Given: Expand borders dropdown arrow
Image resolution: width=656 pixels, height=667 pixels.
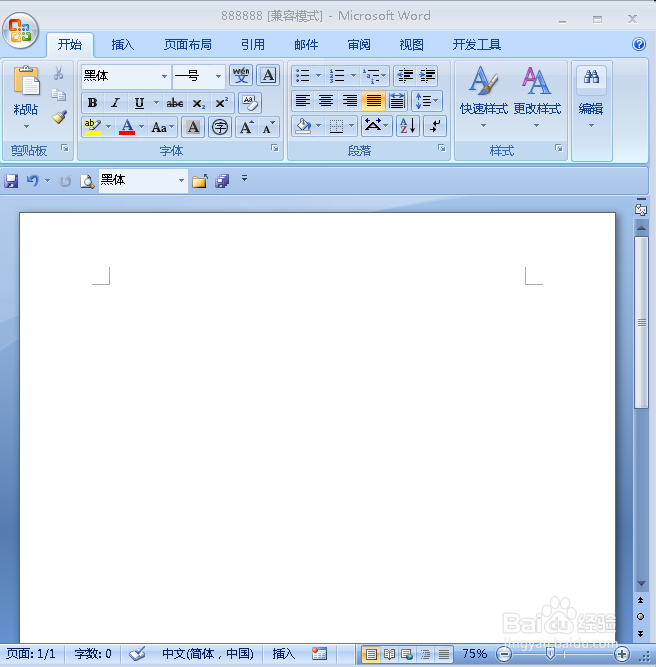Looking at the screenshot, I should pos(351,126).
